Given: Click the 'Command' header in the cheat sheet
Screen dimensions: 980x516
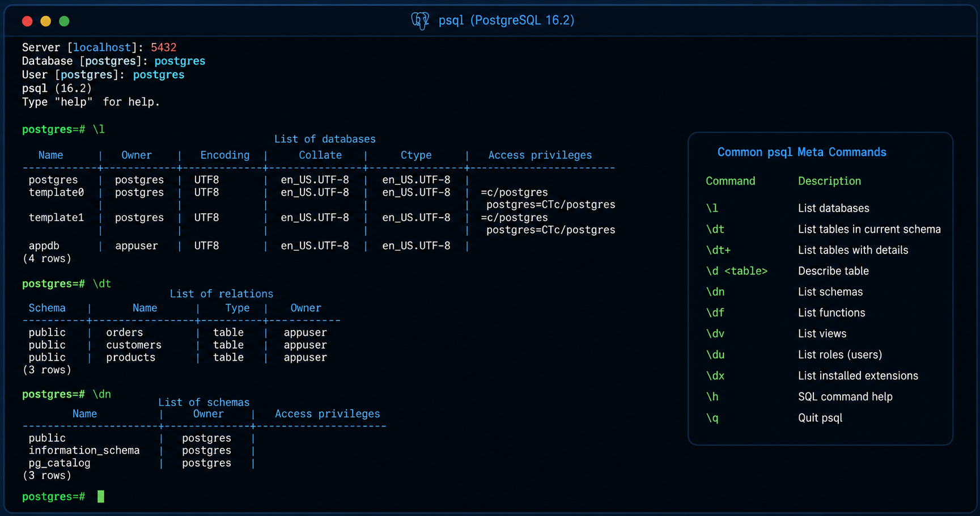Looking at the screenshot, I should [731, 181].
